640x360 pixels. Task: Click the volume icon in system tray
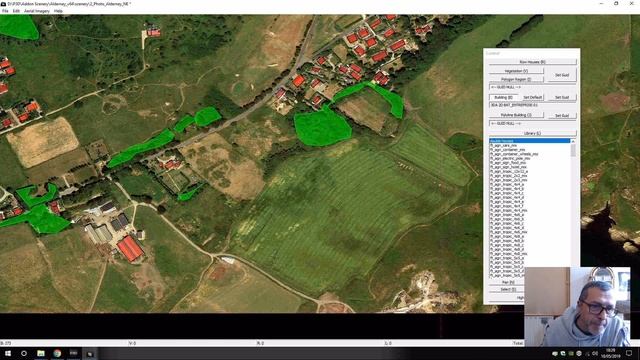click(595, 353)
